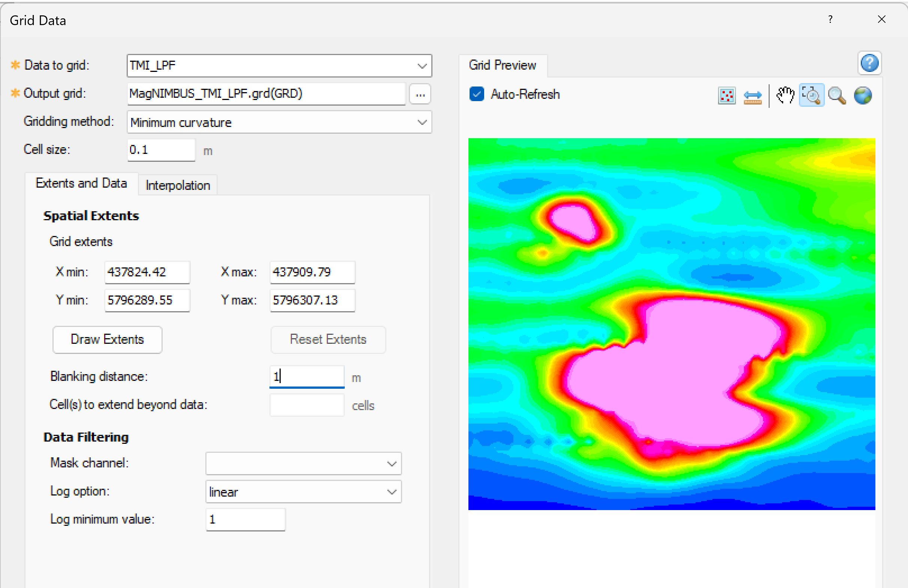Select the magnifier Zoom tool
Screen dimensions: 908x588
tap(837, 96)
